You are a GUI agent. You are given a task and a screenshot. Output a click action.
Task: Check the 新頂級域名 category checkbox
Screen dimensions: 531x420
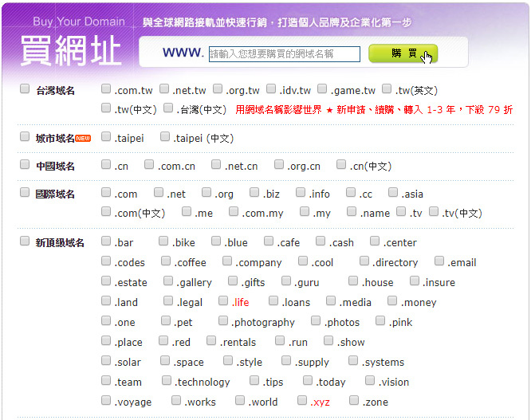coord(25,241)
